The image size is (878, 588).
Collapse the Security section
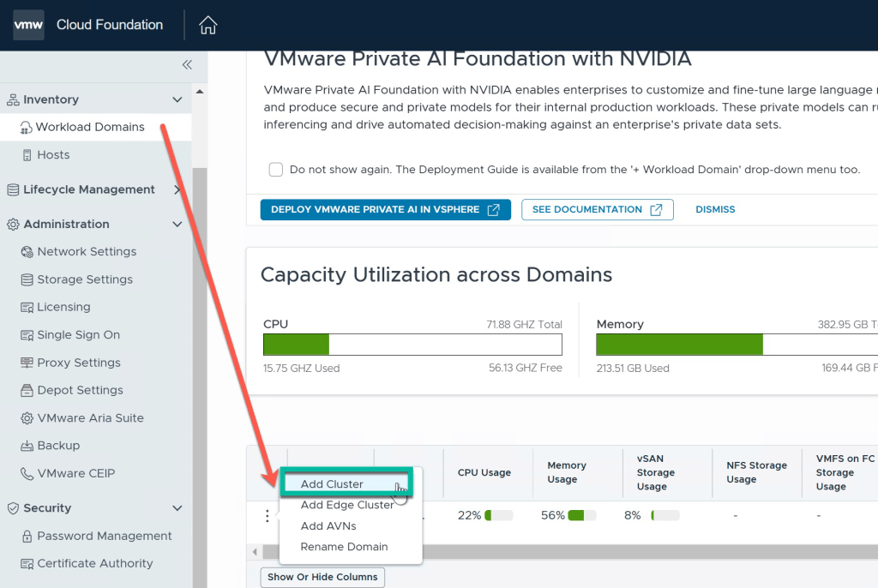(x=177, y=508)
